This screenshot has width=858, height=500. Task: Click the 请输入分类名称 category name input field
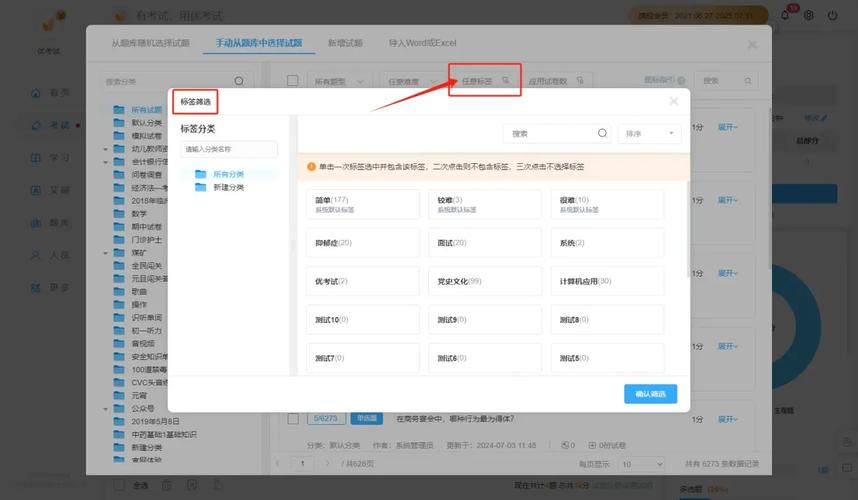229,149
